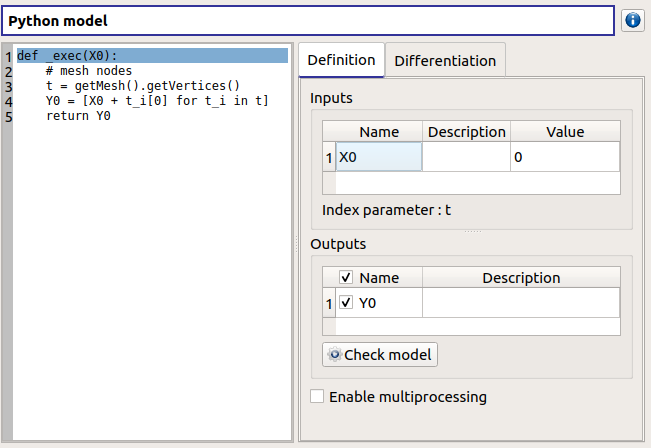Click the X0 Description cell
This screenshot has height=448, width=651.
466,157
